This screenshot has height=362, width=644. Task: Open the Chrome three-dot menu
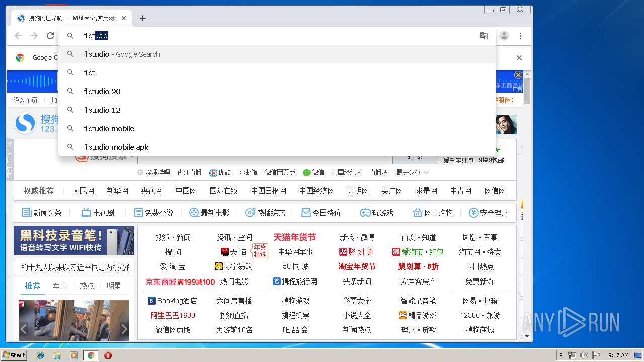pos(520,36)
